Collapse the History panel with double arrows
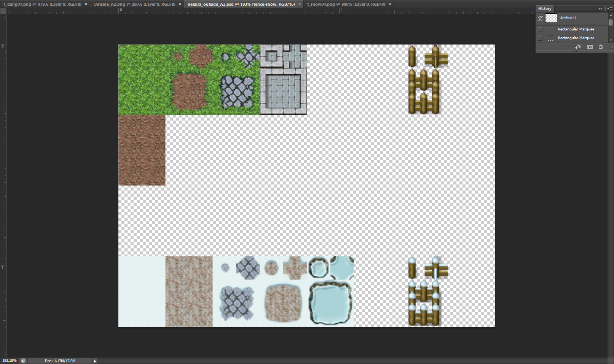Screen dimensions: 614x364 coord(600,9)
